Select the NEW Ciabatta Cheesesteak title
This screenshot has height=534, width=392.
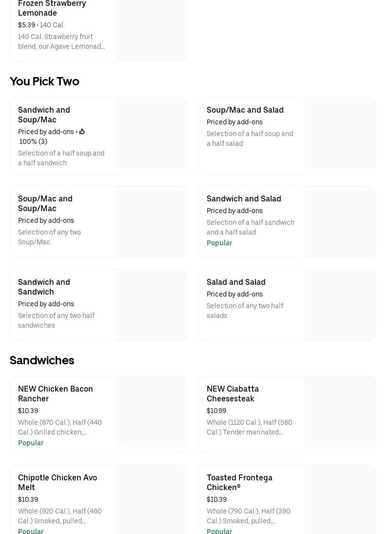pos(233,394)
